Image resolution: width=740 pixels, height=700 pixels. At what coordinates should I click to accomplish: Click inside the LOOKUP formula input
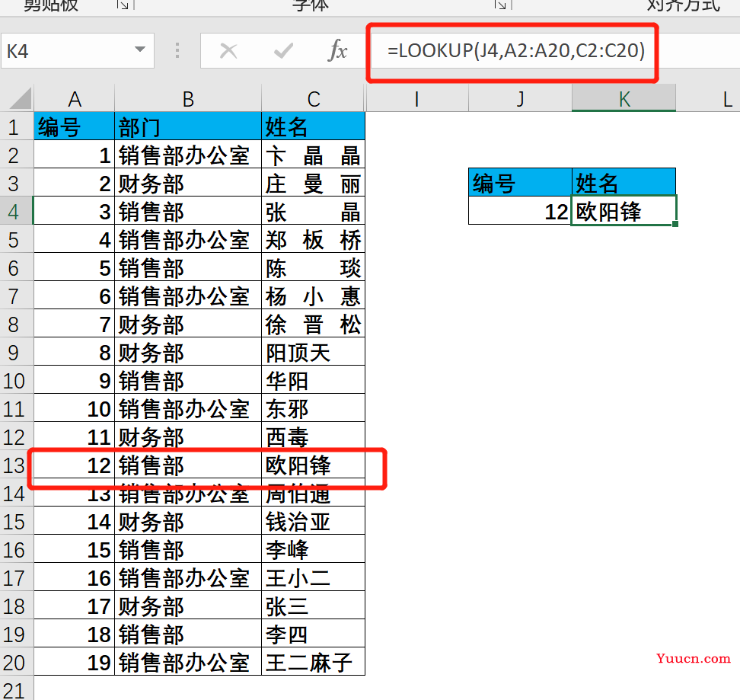click(516, 50)
